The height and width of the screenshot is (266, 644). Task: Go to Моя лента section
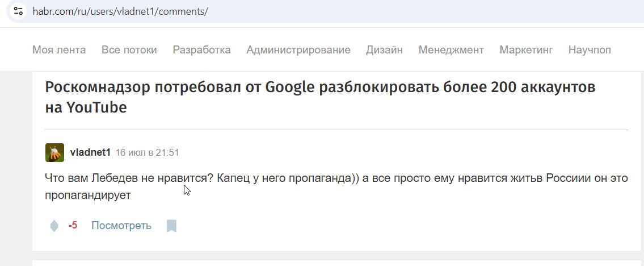(x=59, y=50)
